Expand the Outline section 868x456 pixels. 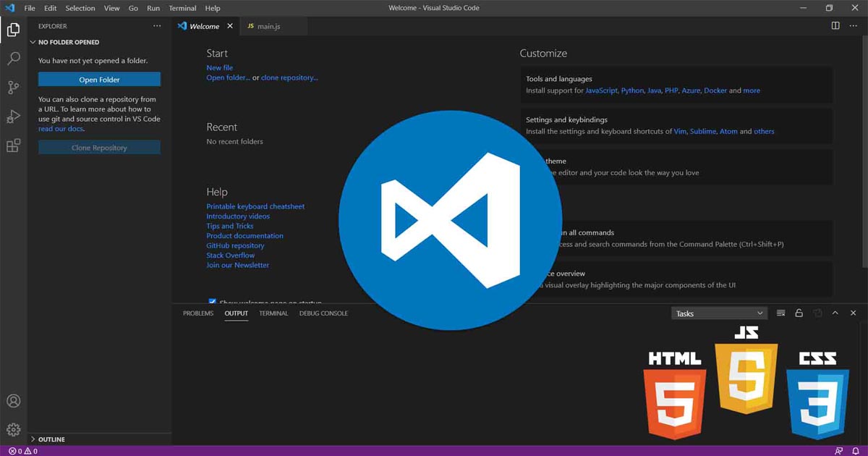(100, 439)
